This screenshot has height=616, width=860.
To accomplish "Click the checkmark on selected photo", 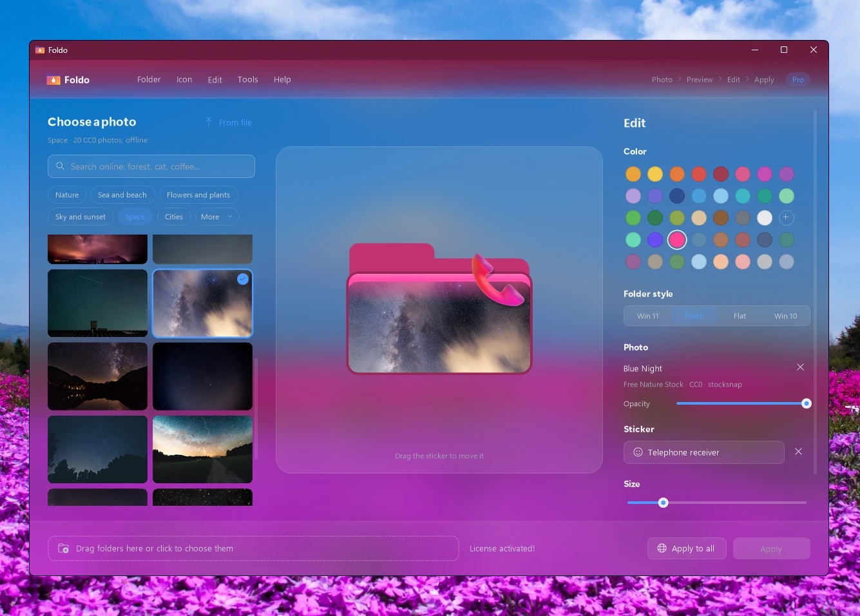I will click(243, 279).
